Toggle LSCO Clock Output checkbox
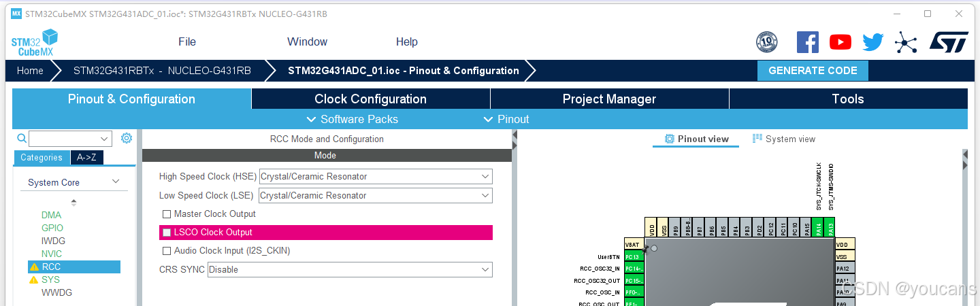This screenshot has width=980, height=306. pos(167,233)
